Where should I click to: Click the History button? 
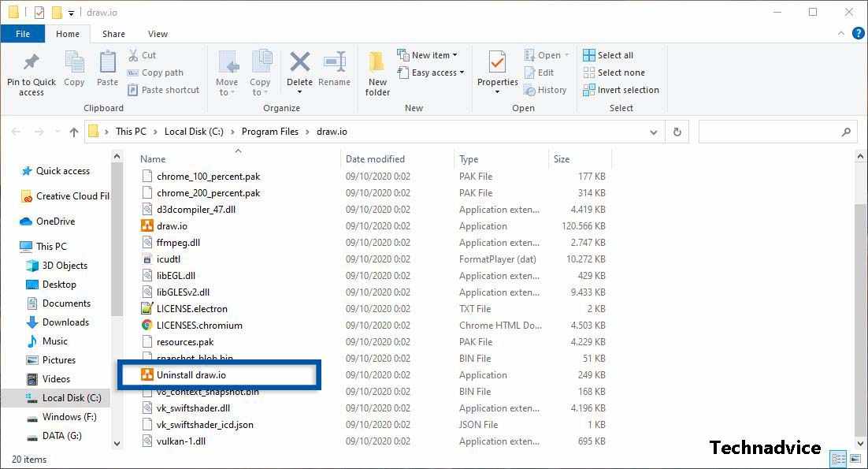545,90
